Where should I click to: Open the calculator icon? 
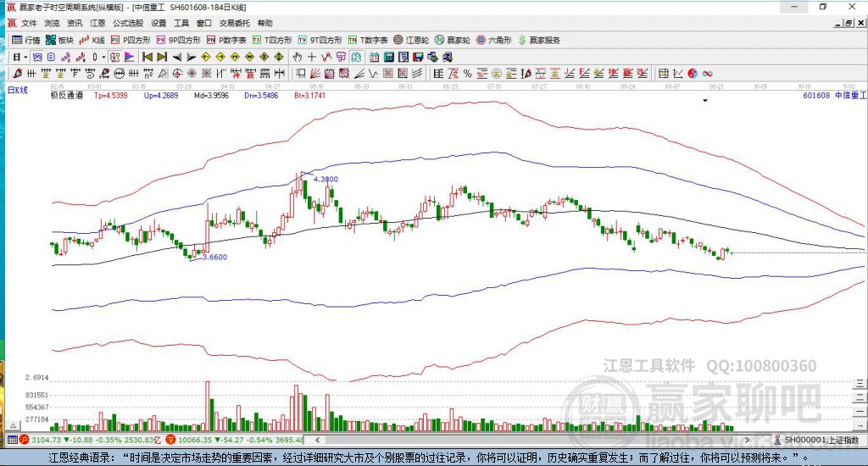pos(388,57)
